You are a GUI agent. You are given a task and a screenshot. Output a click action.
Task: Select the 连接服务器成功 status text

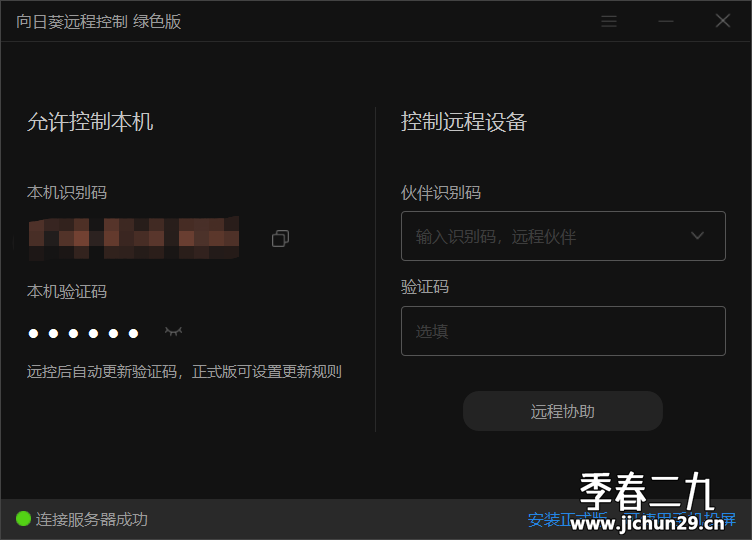[x=92, y=519]
